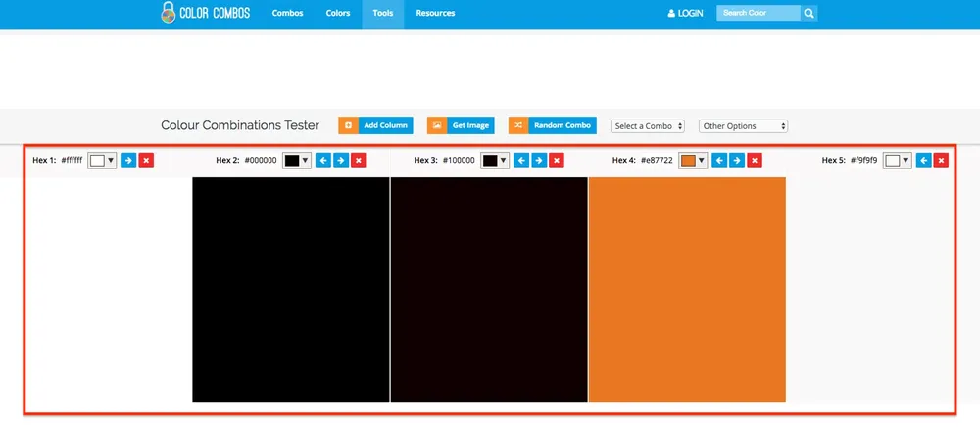Move the Hex 5 column left
980x431 pixels.
924,161
